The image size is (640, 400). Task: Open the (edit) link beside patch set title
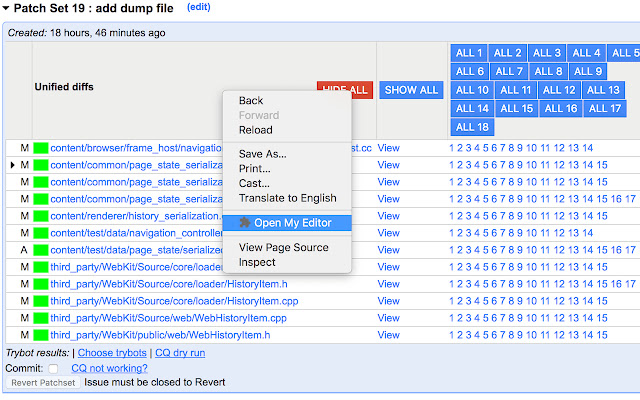(x=199, y=7)
